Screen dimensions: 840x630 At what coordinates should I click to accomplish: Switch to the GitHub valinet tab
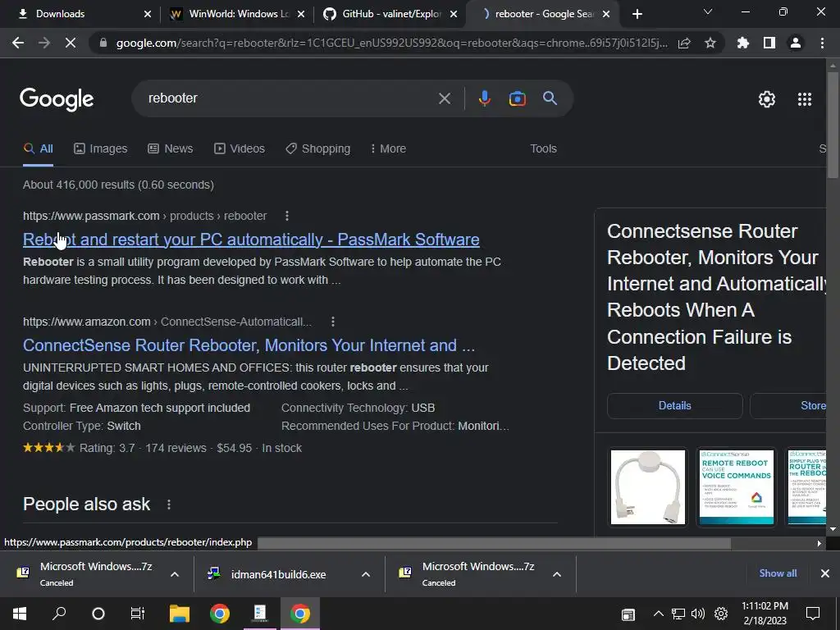(x=391, y=14)
